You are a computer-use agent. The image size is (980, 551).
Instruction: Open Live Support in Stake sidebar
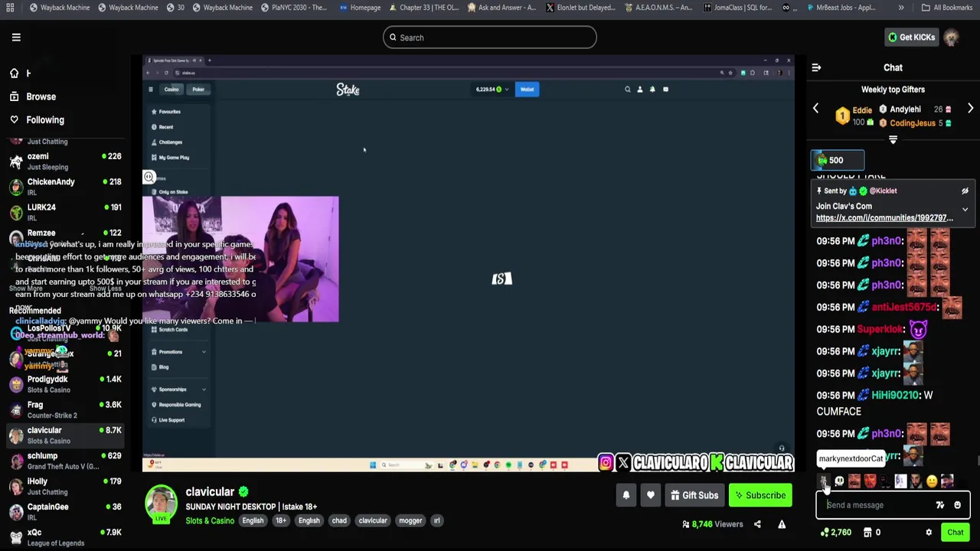pyautogui.click(x=168, y=420)
